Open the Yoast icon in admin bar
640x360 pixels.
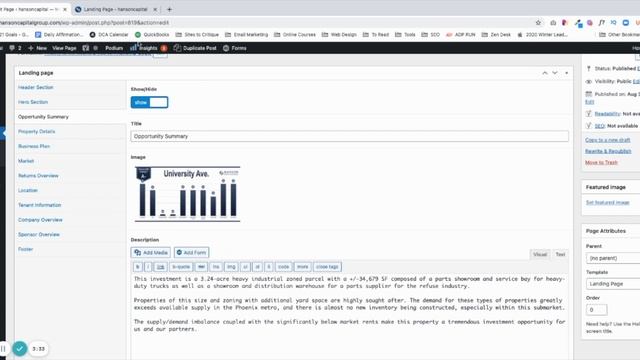pyautogui.click(x=86, y=48)
